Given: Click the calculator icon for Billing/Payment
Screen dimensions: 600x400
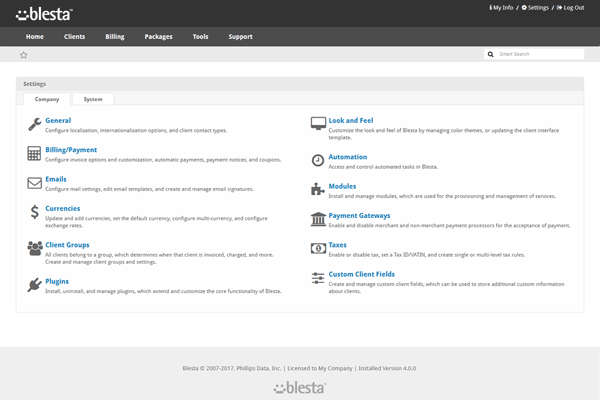Looking at the screenshot, I should [x=34, y=153].
